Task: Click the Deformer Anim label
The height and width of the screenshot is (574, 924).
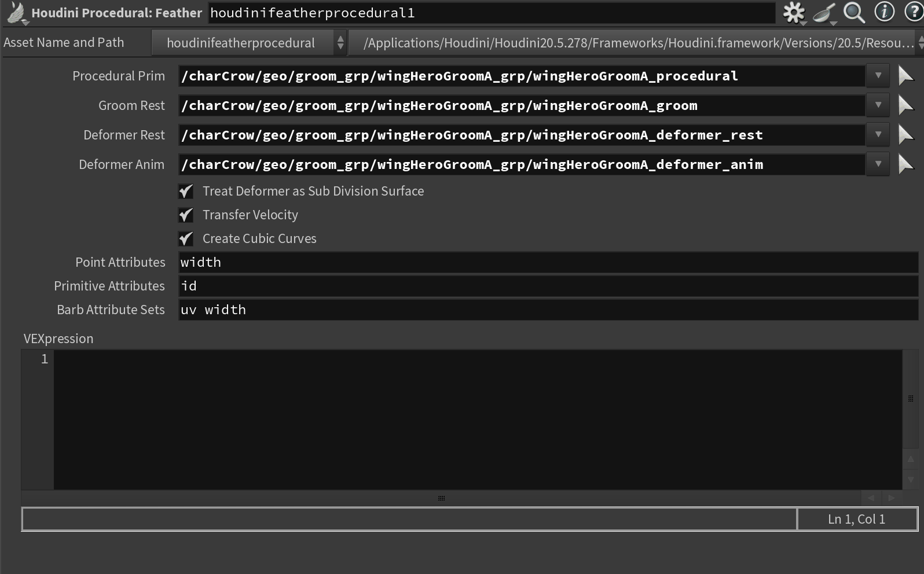Action: (x=122, y=164)
